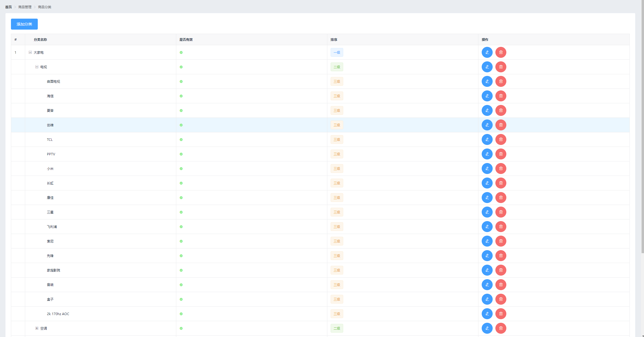Edit the 盒子 category
Viewport: 644px width, 337px height.
pyautogui.click(x=487, y=299)
